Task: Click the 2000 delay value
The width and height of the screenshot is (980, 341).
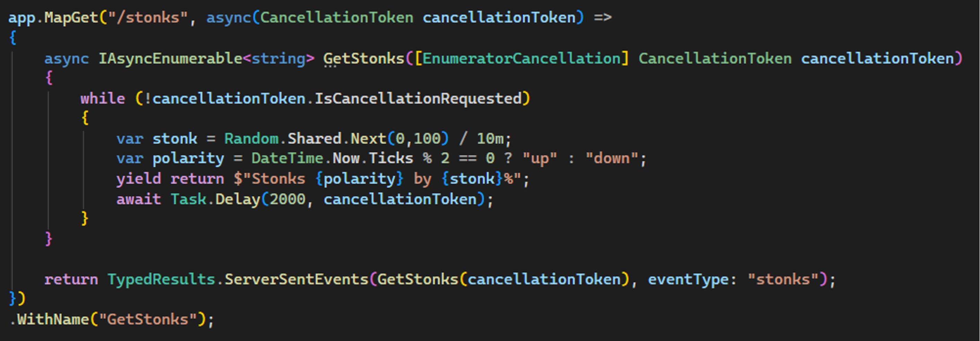Action: coord(287,199)
